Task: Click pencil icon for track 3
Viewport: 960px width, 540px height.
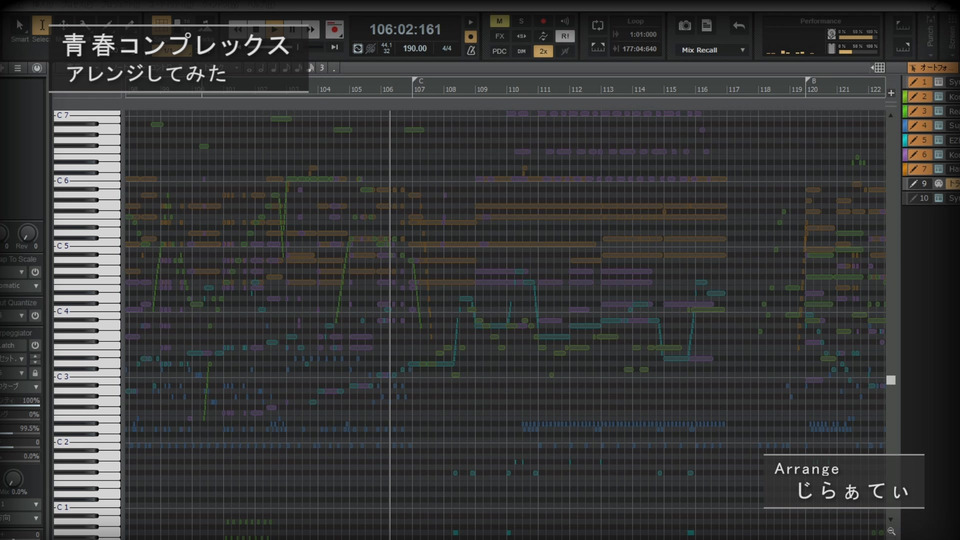Action: click(x=913, y=111)
